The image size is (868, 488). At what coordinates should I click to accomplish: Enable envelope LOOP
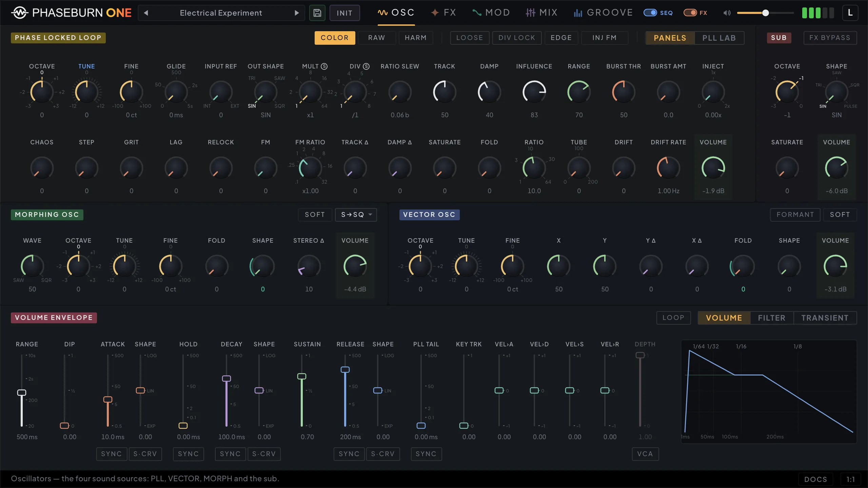(673, 318)
